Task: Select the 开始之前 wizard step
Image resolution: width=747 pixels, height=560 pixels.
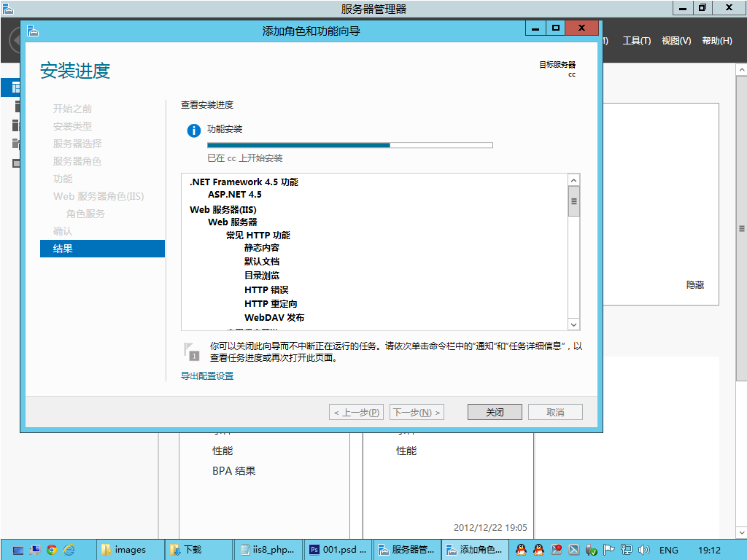Action: [x=72, y=109]
